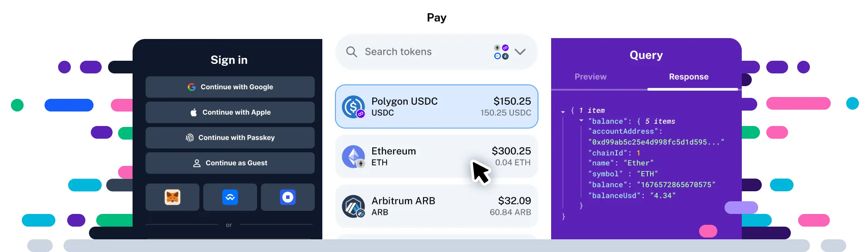Choose Continue as Guest
Screen dimensions: 868x252
click(230, 163)
